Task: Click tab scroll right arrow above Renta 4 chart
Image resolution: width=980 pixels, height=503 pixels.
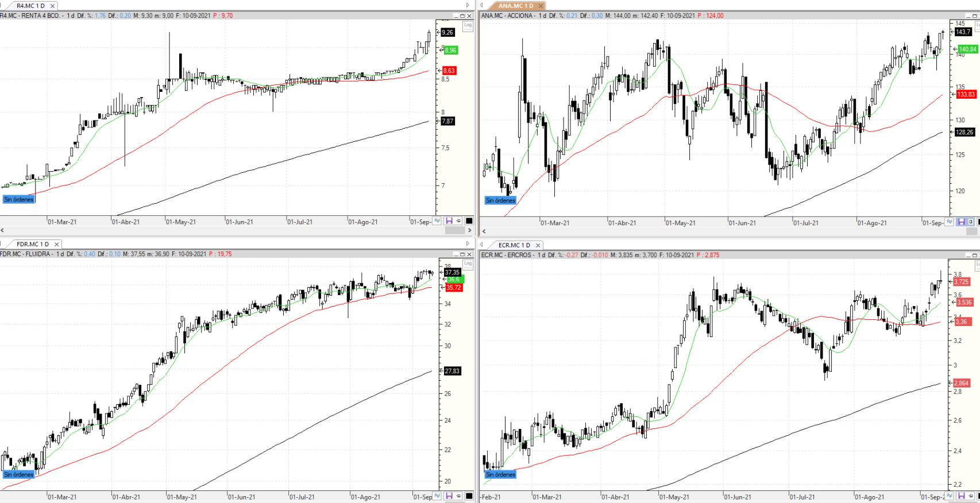Action: point(468,6)
